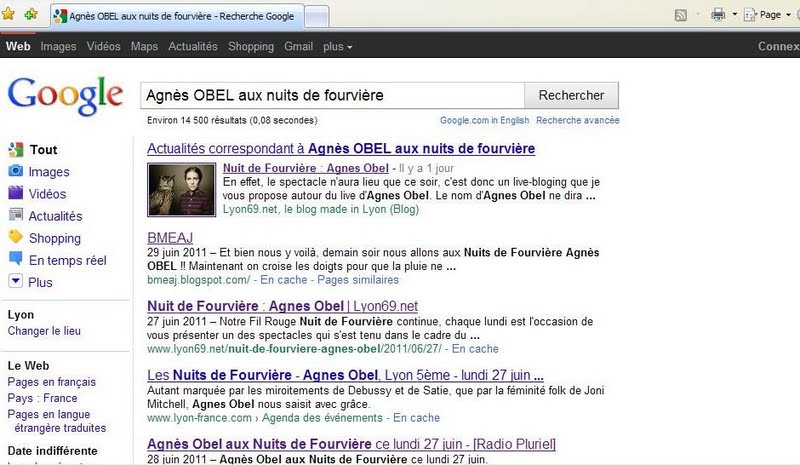This screenshot has height=465, width=800.
Task: Open En cache for bmeaj.blogspot.com result
Action: [x=284, y=280]
